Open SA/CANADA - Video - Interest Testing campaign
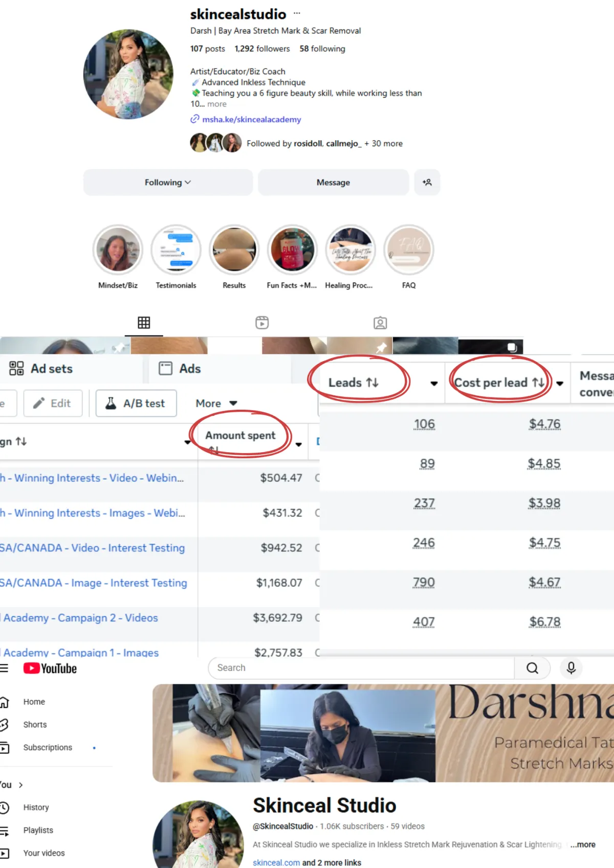The width and height of the screenshot is (614, 868). pos(92,548)
